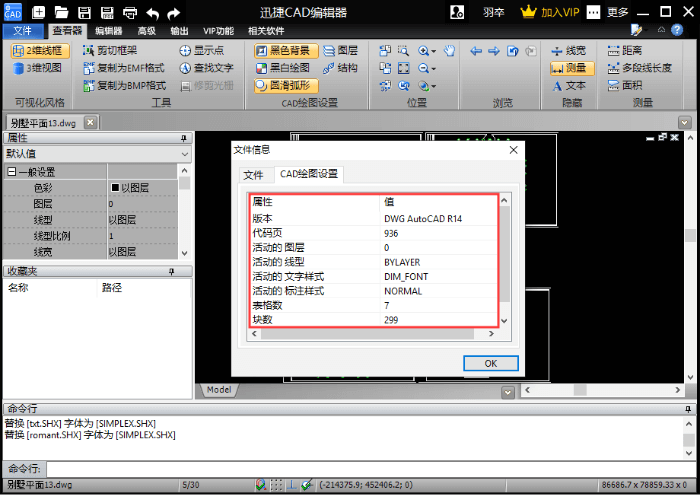700x495 pixels.
Task: Select the pan hand tool
Action: click(x=449, y=51)
